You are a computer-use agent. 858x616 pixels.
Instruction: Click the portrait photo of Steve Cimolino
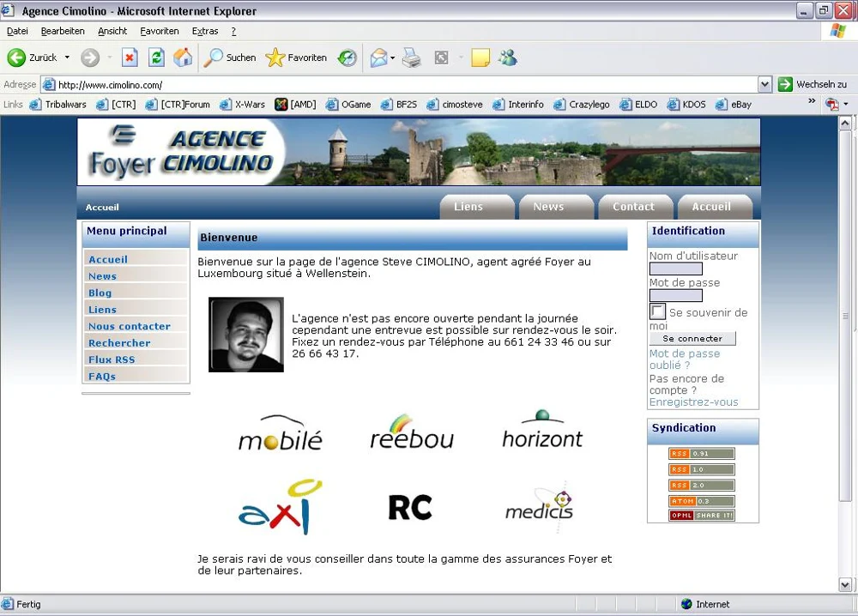pyautogui.click(x=246, y=335)
